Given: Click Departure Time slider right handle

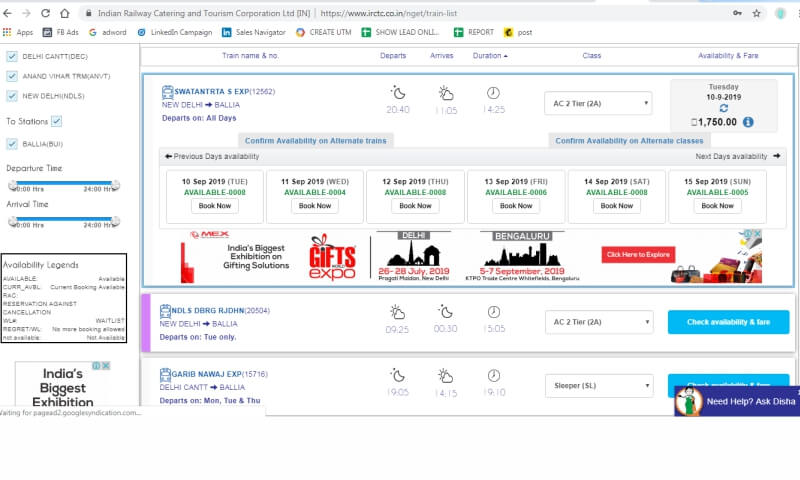Looking at the screenshot, I should [x=116, y=185].
